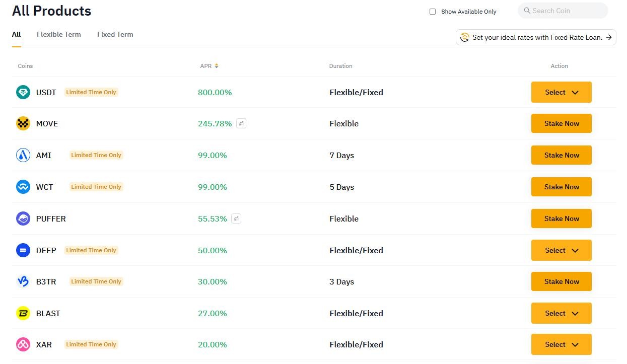
Task: Click the BLAST coin name
Action: coord(48,313)
